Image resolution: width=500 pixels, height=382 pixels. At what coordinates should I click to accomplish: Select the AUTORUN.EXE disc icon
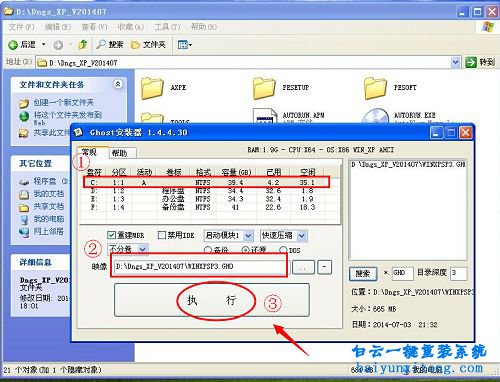pos(376,116)
